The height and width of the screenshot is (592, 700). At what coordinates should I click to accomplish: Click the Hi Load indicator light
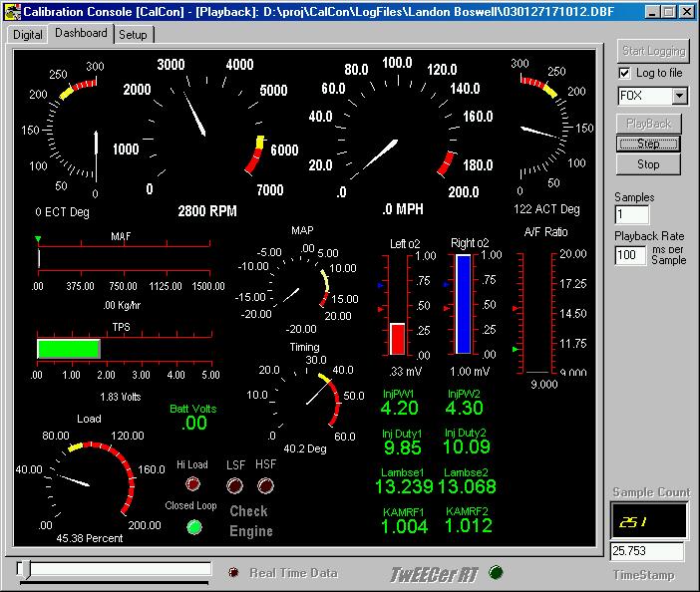[x=192, y=485]
